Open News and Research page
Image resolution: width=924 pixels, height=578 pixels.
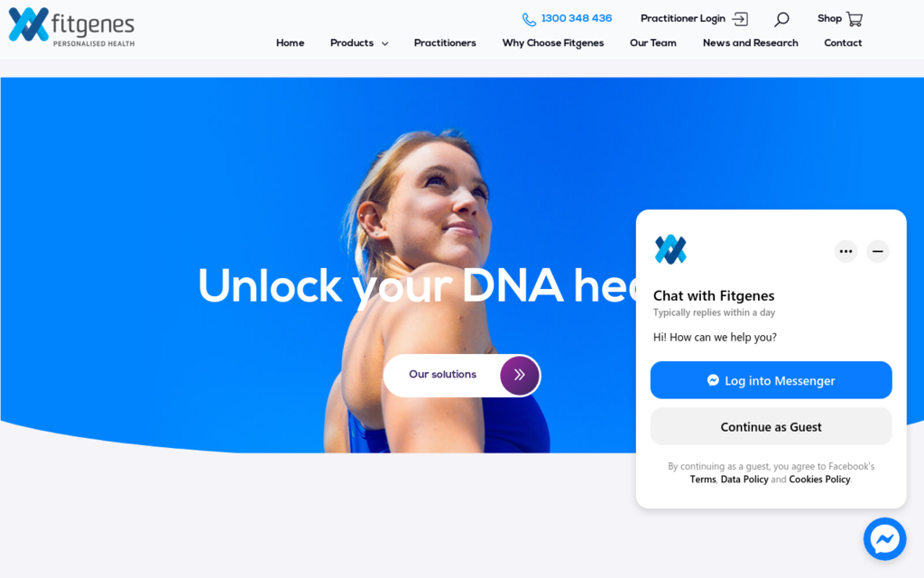(750, 43)
